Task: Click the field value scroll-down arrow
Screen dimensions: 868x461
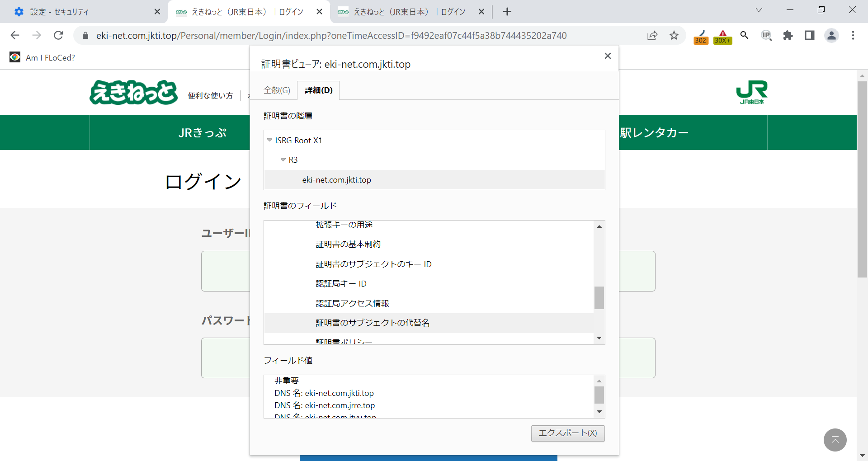Action: click(x=599, y=412)
